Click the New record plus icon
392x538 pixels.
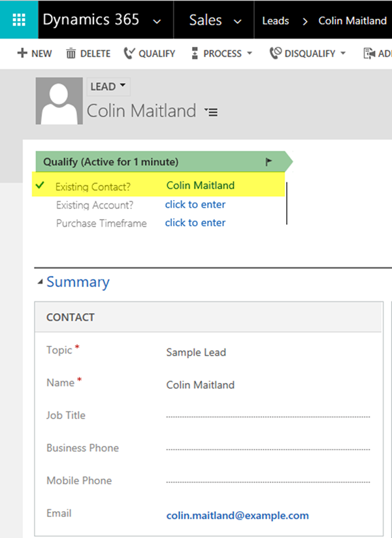tap(22, 54)
